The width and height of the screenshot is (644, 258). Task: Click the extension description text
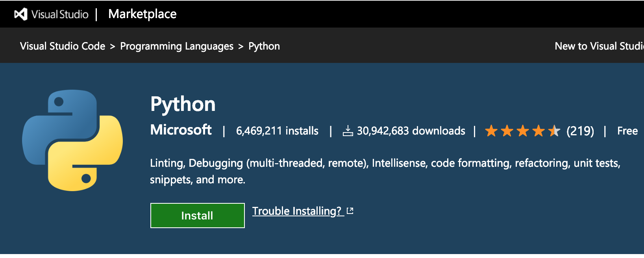tap(385, 171)
